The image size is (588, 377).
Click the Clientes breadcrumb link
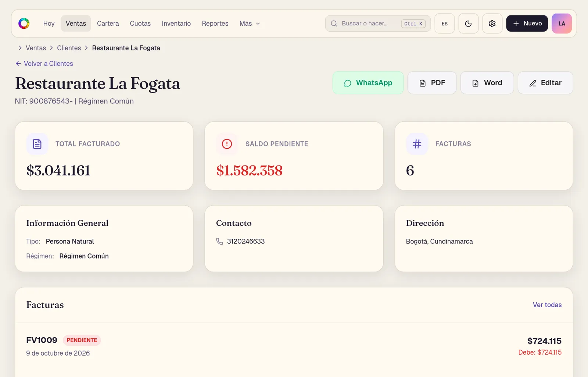pyautogui.click(x=69, y=48)
